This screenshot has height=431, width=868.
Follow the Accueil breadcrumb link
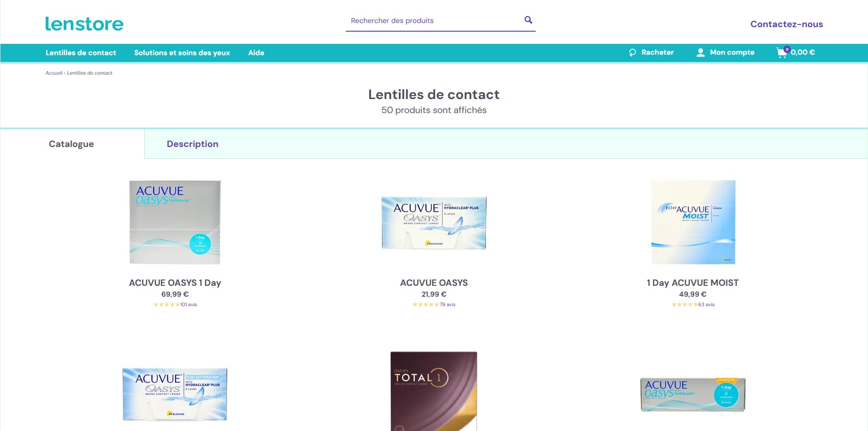point(54,73)
